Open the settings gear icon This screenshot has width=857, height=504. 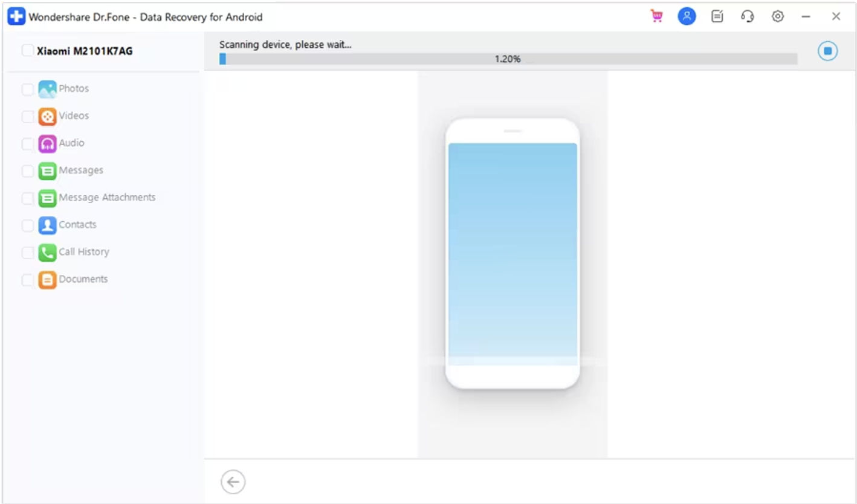pyautogui.click(x=778, y=17)
